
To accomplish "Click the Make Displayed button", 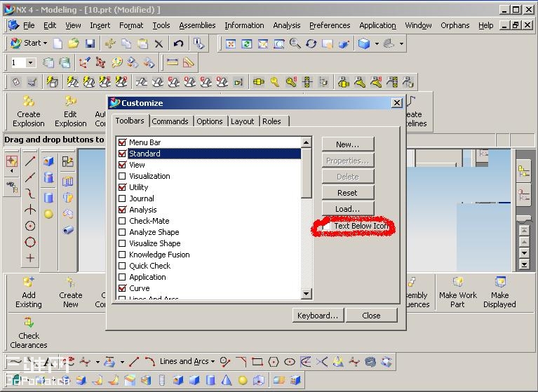I will point(499,292).
